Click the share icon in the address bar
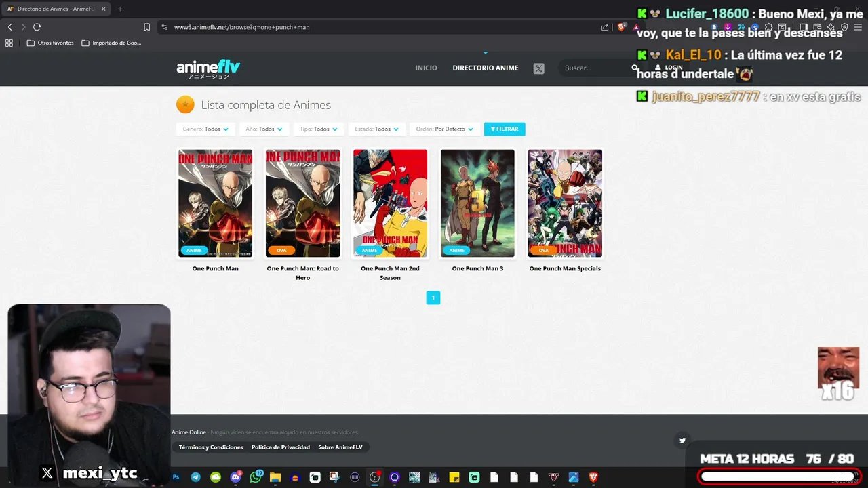Viewport: 868px width, 488px height. coord(605,27)
